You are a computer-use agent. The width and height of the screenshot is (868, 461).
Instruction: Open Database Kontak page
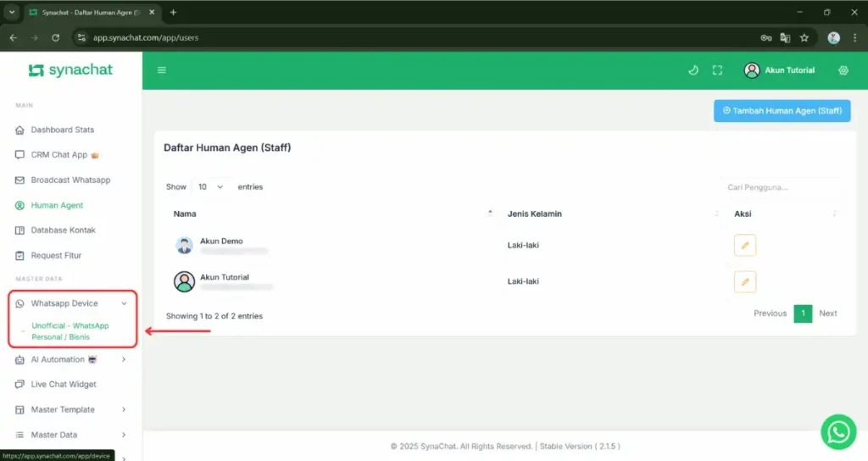63,230
